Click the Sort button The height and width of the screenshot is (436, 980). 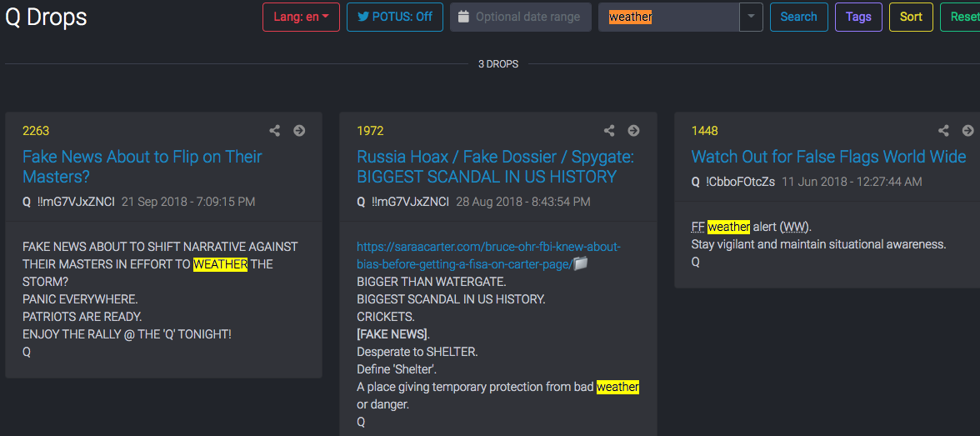912,17
